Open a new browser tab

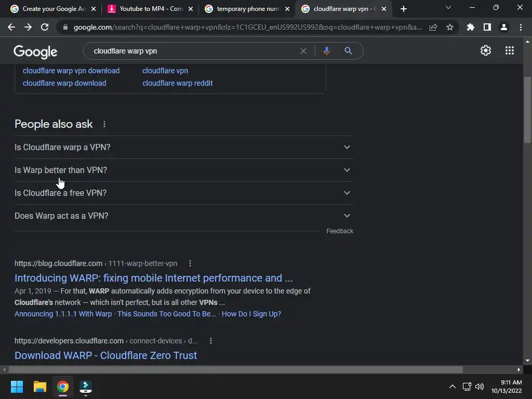(403, 9)
